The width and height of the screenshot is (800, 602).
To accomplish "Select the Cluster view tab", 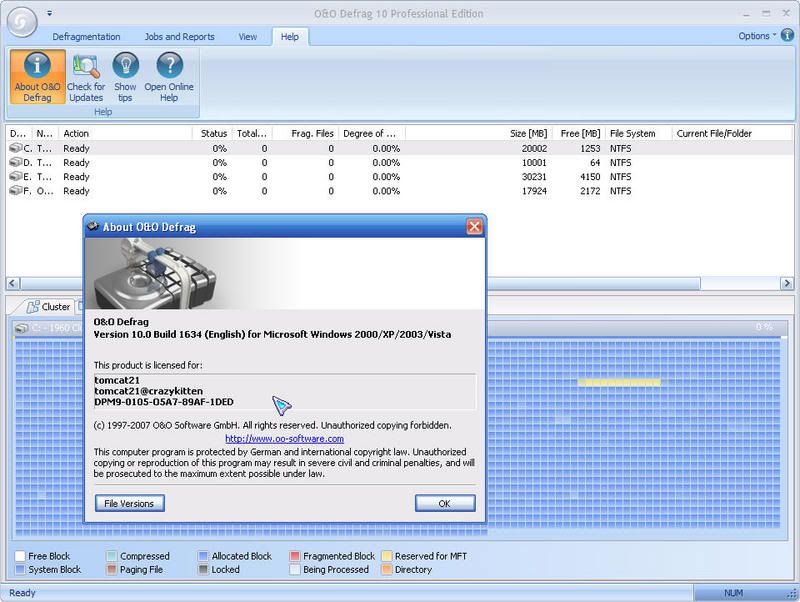I will pos(48,307).
